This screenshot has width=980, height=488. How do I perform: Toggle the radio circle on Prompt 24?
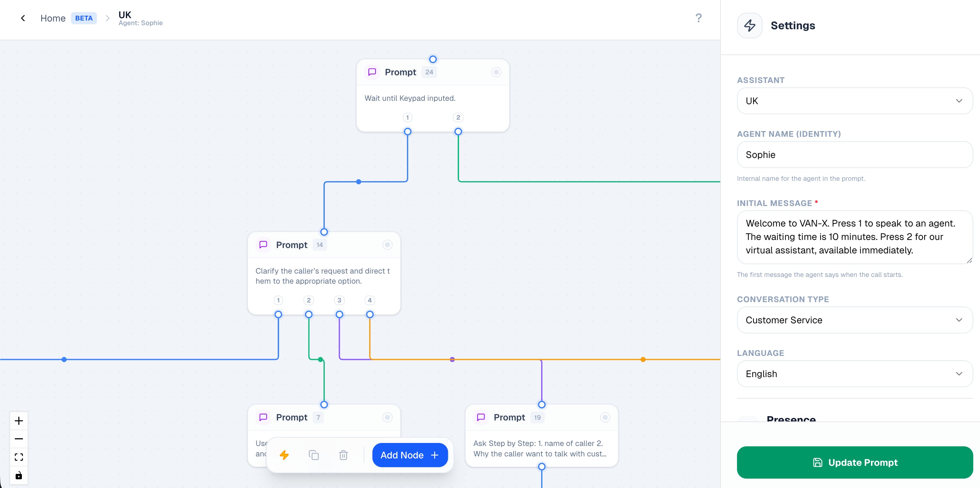(x=496, y=72)
